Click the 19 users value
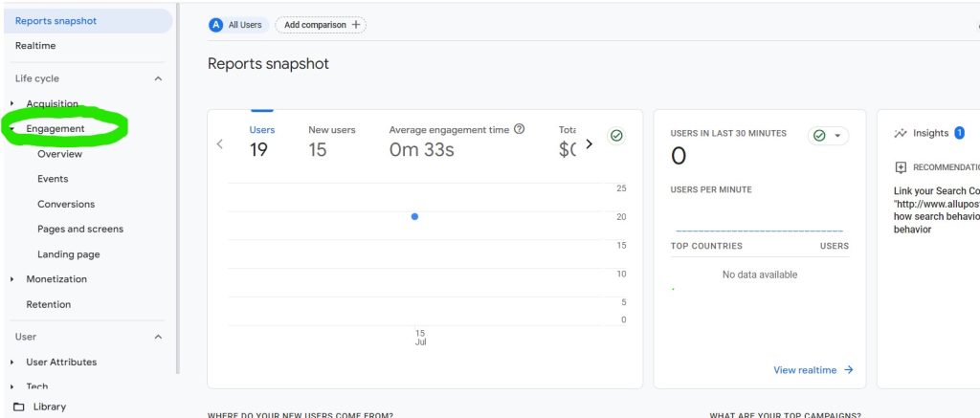The image size is (980, 418). point(258,150)
